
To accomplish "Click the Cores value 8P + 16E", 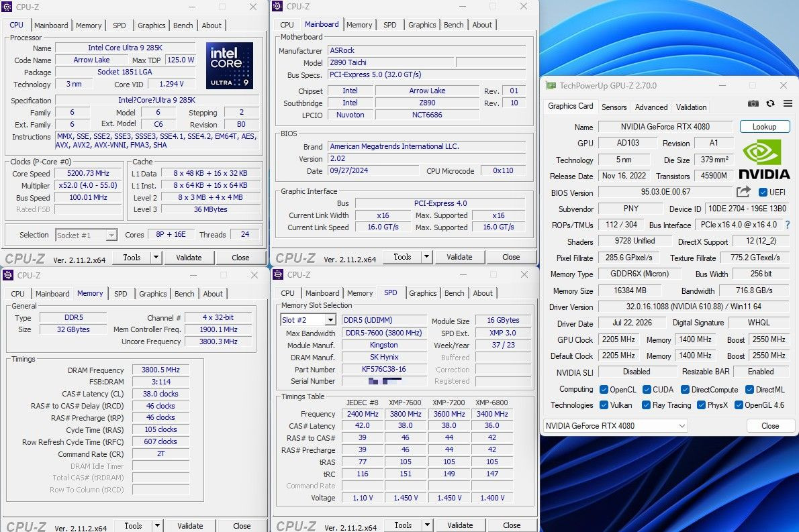I will [171, 234].
